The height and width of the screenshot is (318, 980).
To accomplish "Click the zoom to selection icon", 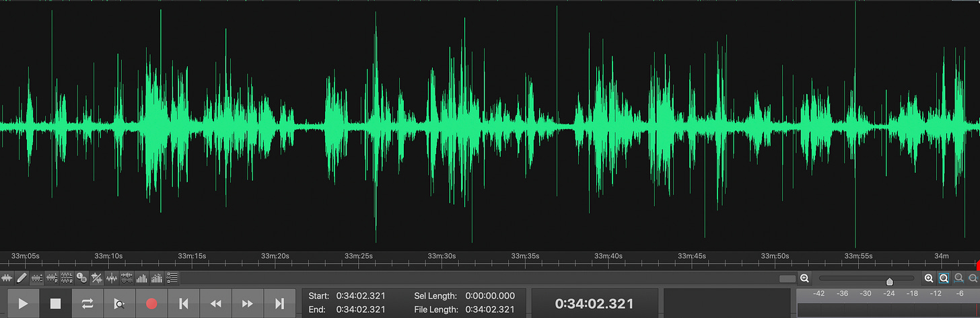I will 959,278.
